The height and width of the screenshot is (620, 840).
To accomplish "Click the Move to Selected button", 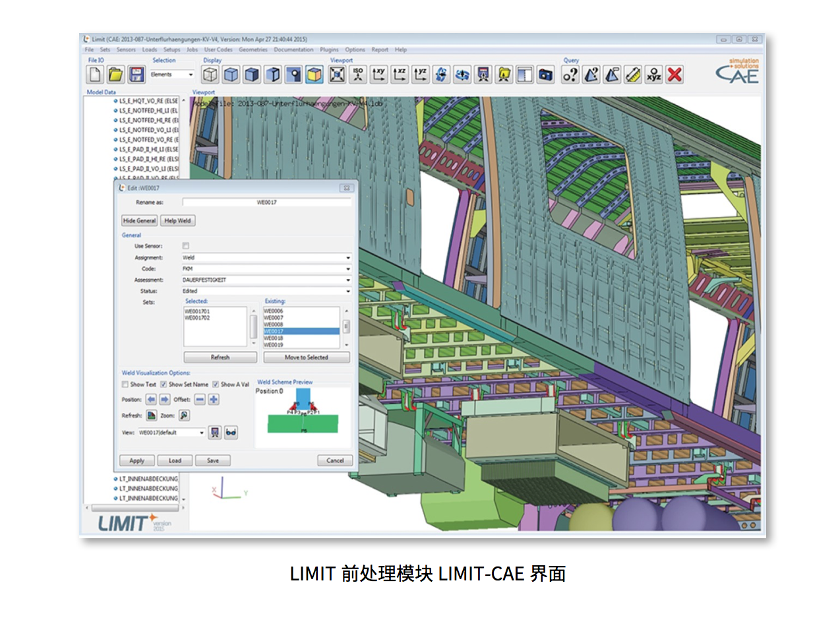I will pyautogui.click(x=306, y=357).
